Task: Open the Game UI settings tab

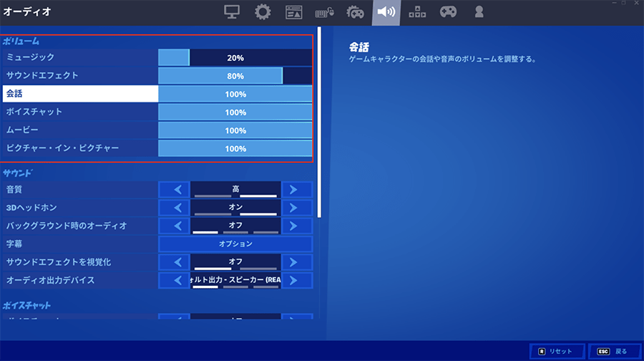Action: click(293, 12)
